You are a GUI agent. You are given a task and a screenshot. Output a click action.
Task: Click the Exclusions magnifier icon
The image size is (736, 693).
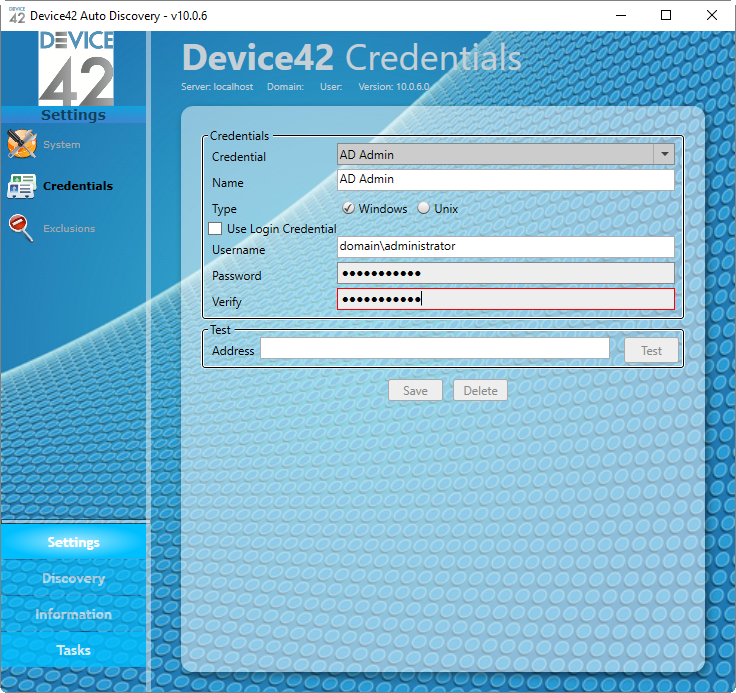coord(21,228)
